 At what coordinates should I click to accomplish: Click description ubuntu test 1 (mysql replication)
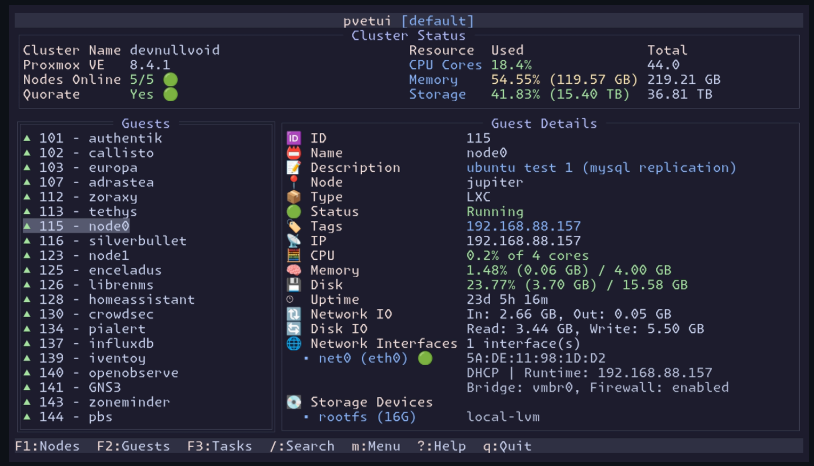[601, 168]
